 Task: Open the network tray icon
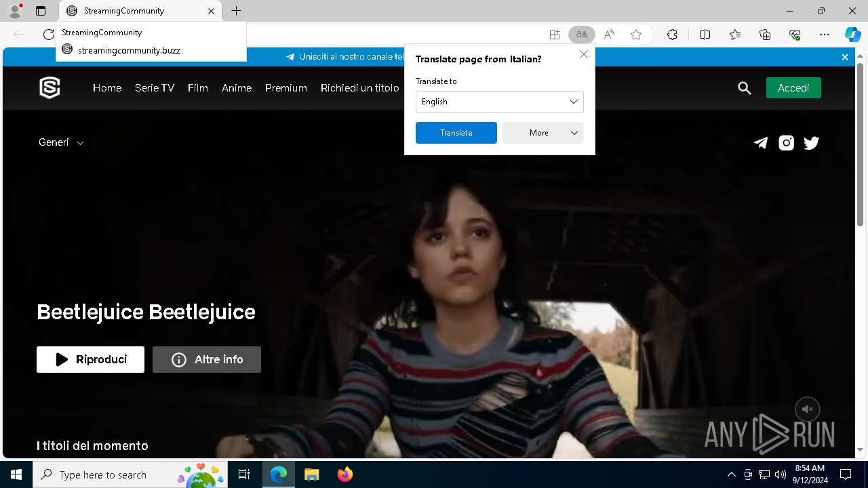pyautogui.click(x=764, y=474)
